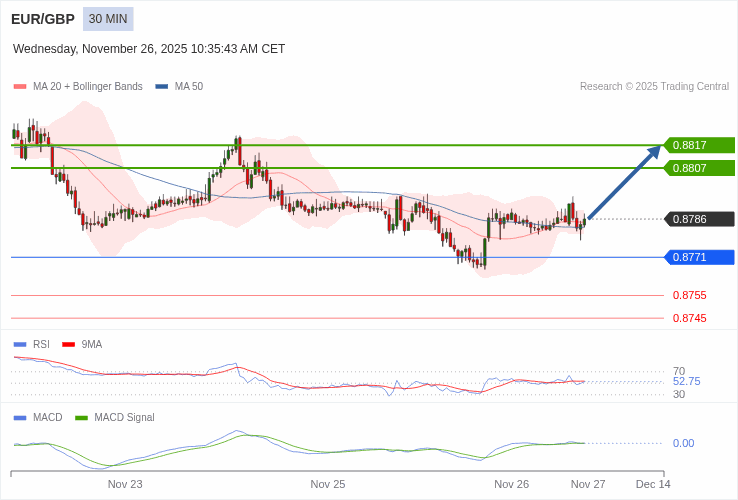Viewport: 738px width, 500px height.
Task: Click the Nov 25 date axis label
Action: pos(328,484)
